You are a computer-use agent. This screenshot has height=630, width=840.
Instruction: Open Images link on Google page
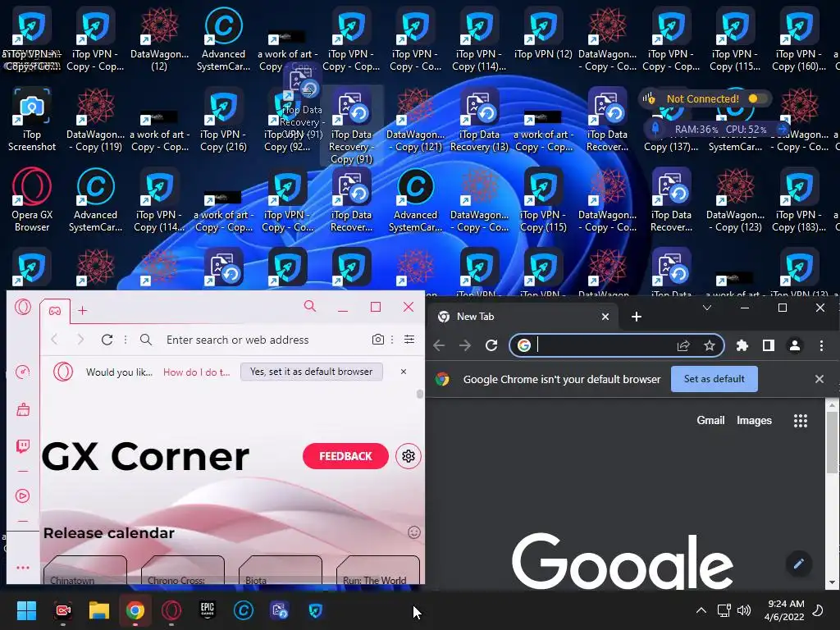click(x=754, y=421)
